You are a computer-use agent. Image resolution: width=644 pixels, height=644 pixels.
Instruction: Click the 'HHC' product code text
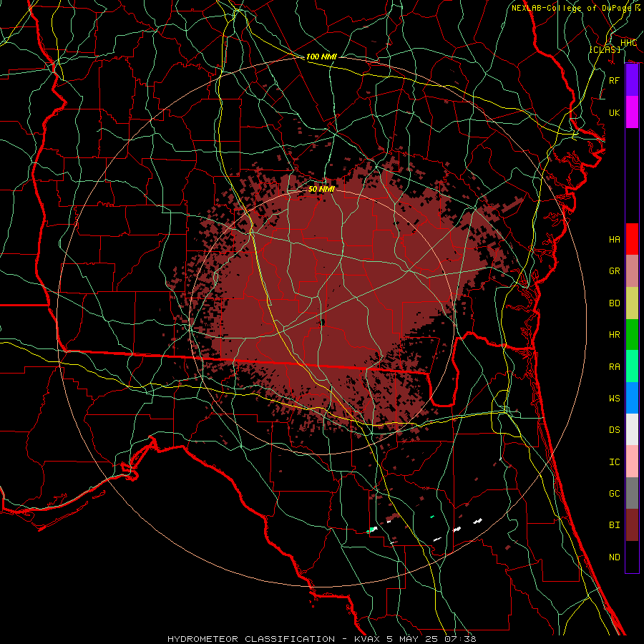coord(628,43)
